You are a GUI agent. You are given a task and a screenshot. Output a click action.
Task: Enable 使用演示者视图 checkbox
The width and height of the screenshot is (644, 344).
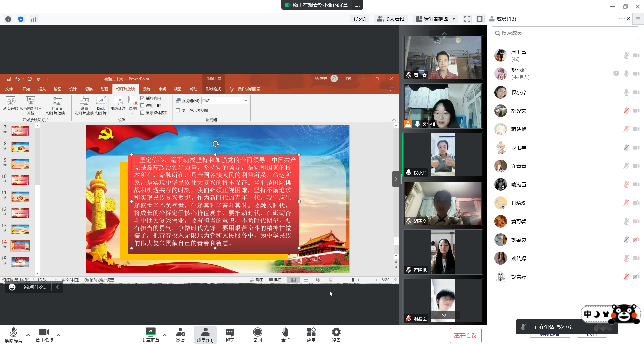click(178, 110)
